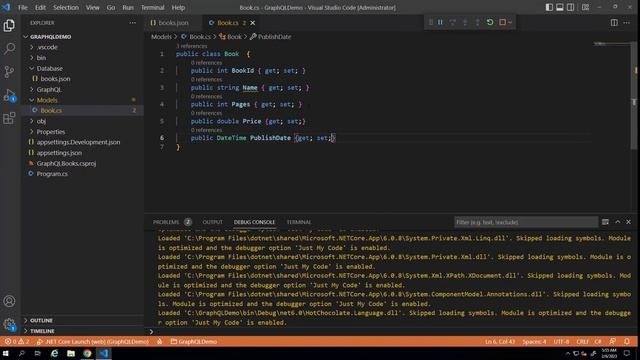Open editor More Actions ellipsis

pos(627,23)
